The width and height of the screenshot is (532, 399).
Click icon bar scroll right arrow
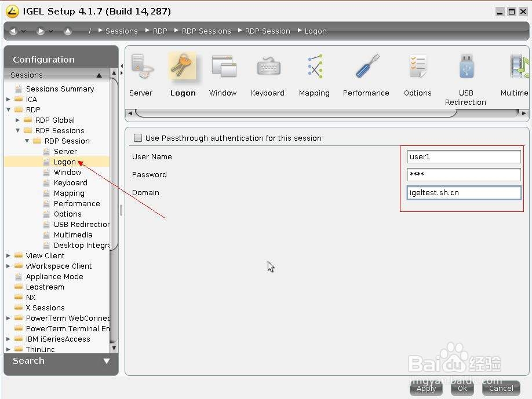[524, 114]
